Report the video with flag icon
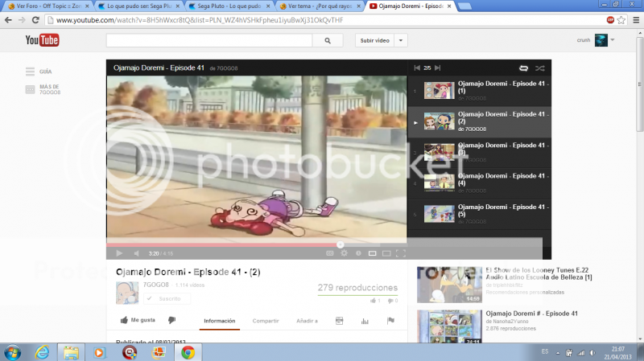Image resolution: width=644 pixels, height=361 pixels. tap(390, 320)
